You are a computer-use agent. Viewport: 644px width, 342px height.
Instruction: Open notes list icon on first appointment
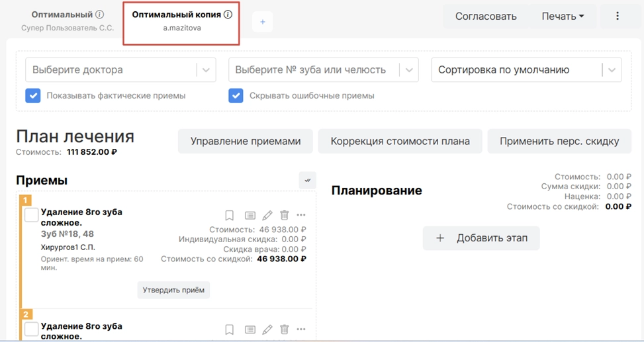point(250,216)
